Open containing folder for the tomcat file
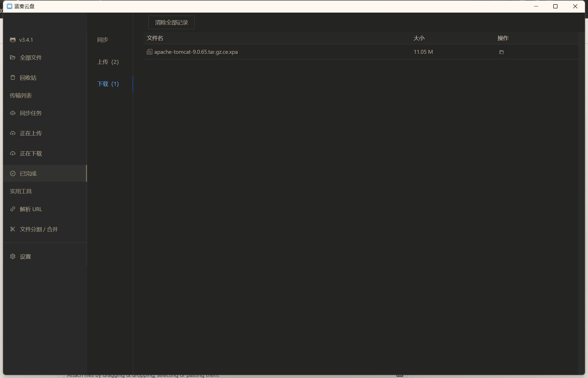This screenshot has width=588, height=378. [x=501, y=52]
